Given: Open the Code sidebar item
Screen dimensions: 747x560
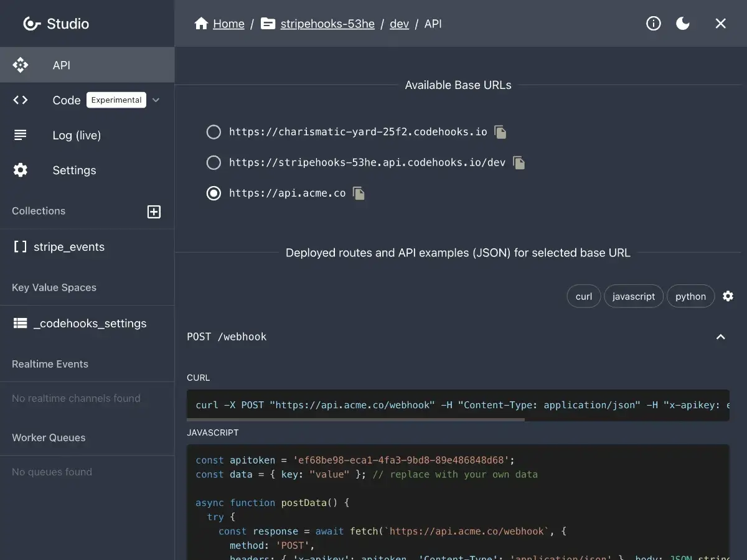Looking at the screenshot, I should 87,100.
